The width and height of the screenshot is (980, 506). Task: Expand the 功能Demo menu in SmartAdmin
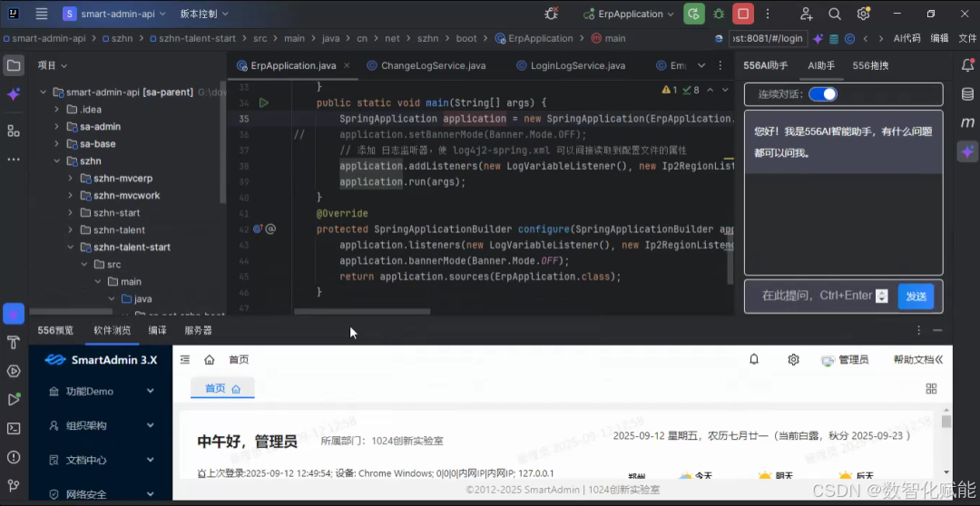click(x=102, y=391)
